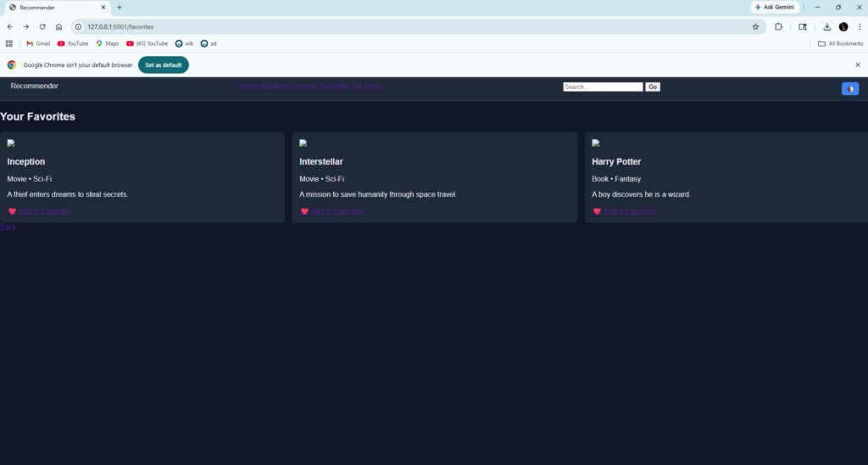Click the Home navigation link

click(x=248, y=87)
